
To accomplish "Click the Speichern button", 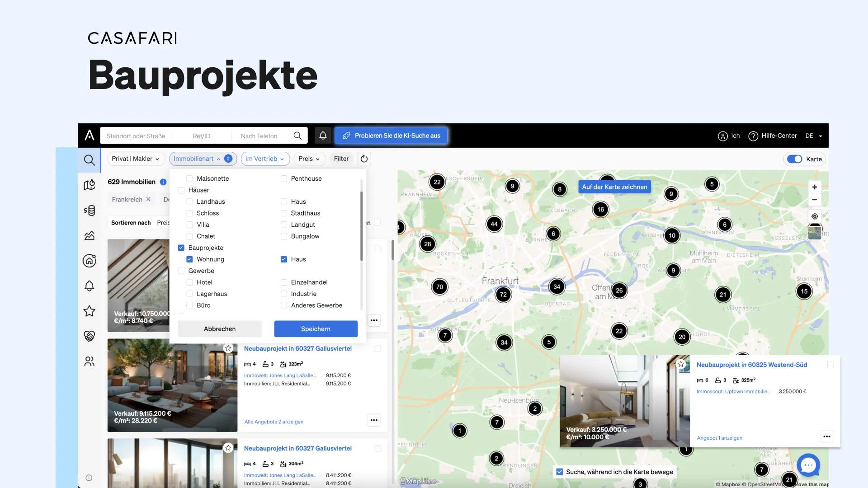I will [316, 329].
